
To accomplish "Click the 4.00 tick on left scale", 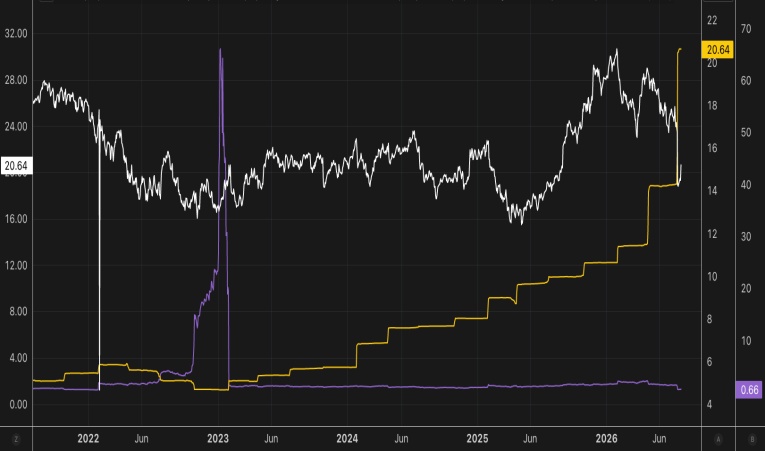I will (x=18, y=358).
